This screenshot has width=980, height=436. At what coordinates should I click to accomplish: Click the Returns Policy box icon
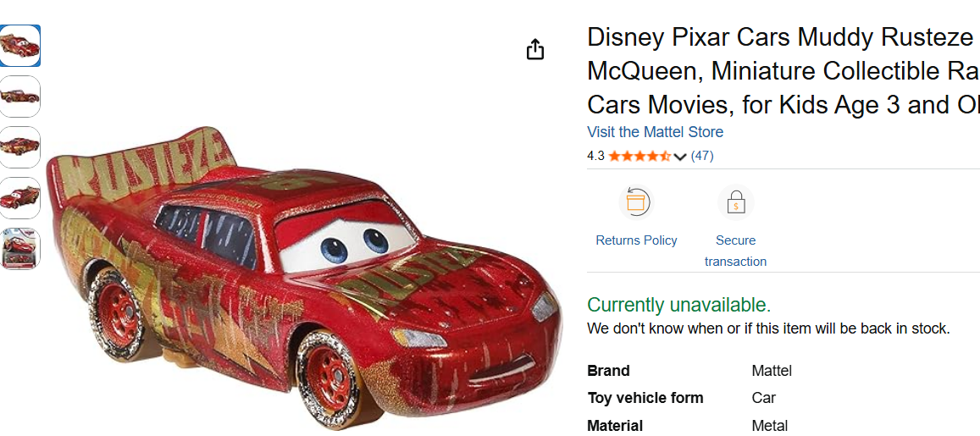(x=636, y=202)
